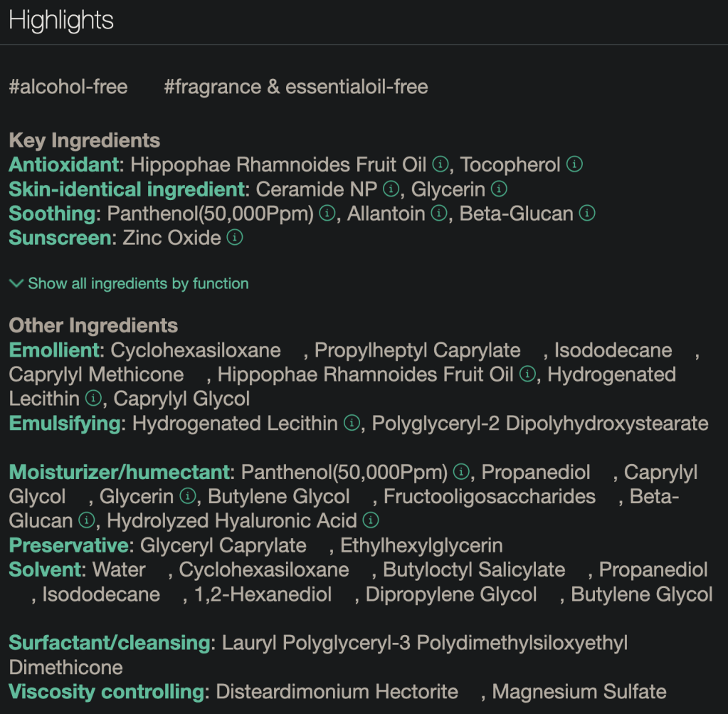
Task: Open the Antioxidant category link
Action: 63,164
